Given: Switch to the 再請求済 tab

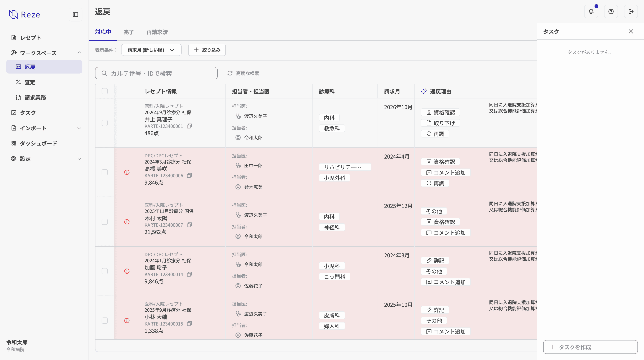Looking at the screenshot, I should [x=157, y=32].
